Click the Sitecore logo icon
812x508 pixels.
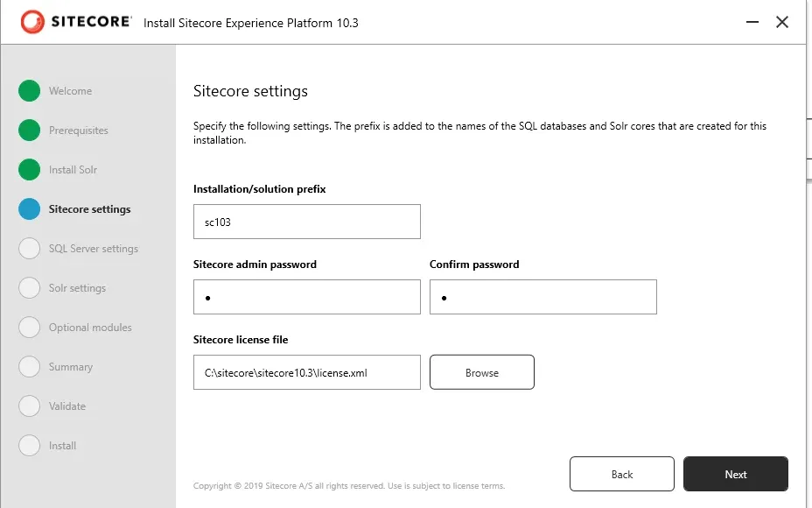pos(32,22)
